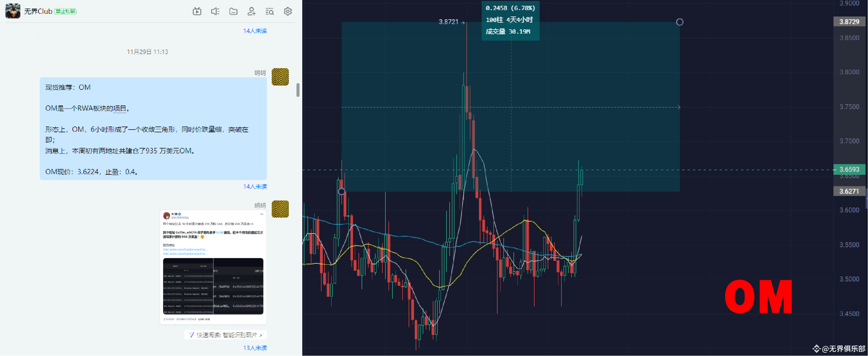The width and height of the screenshot is (868, 356).
Task: Select the measurement-tool circle handle on the chart
Action: click(680, 22)
